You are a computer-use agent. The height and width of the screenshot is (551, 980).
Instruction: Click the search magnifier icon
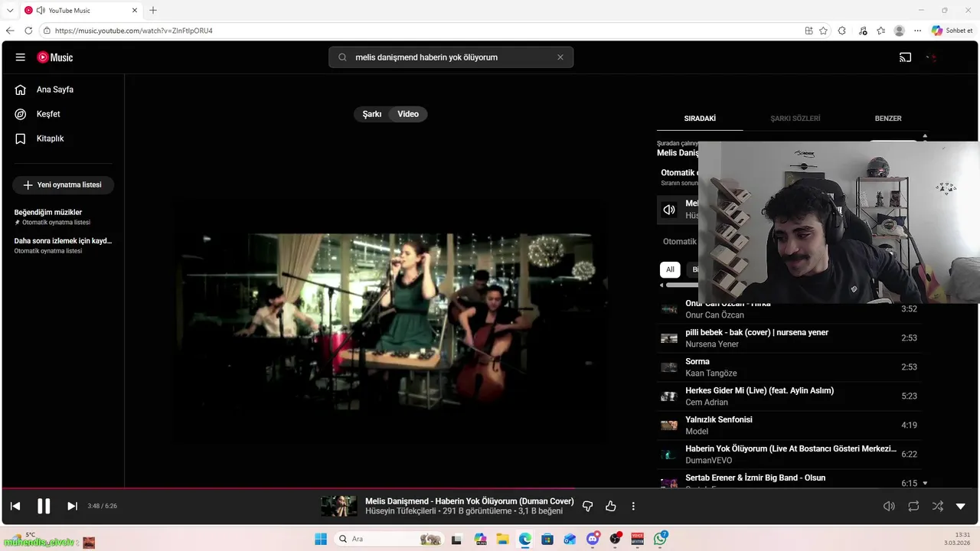[x=342, y=57]
